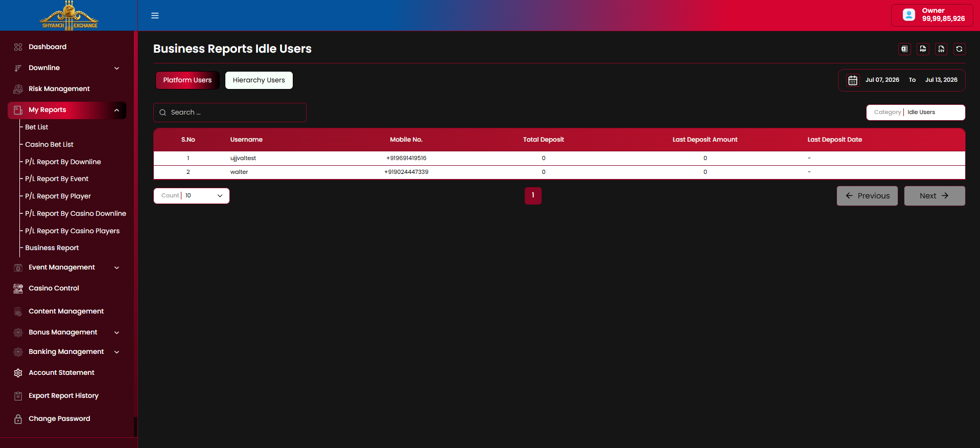Download report as CSV icon
Image resolution: width=980 pixels, height=448 pixels.
coord(941,49)
